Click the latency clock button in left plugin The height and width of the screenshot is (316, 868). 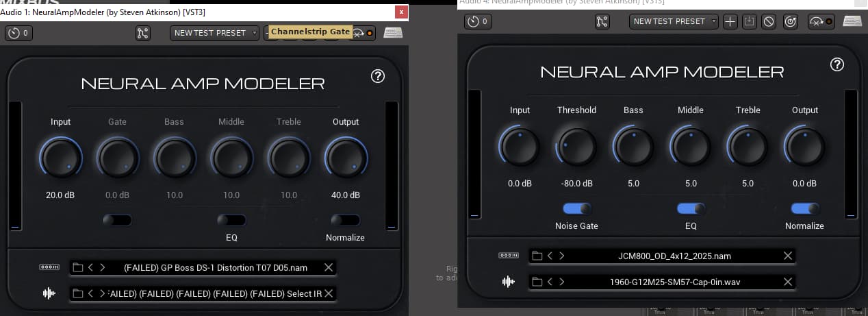point(18,33)
